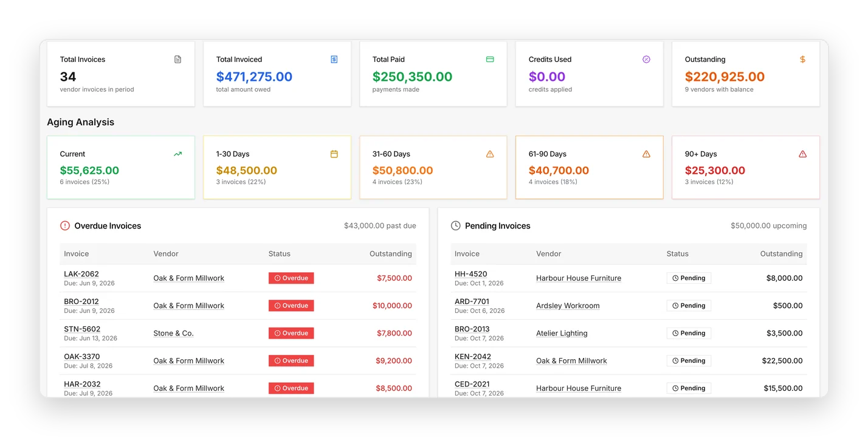Open Atelier Lighting vendor link
Image resolution: width=868 pixels, height=437 pixels.
[x=562, y=333]
